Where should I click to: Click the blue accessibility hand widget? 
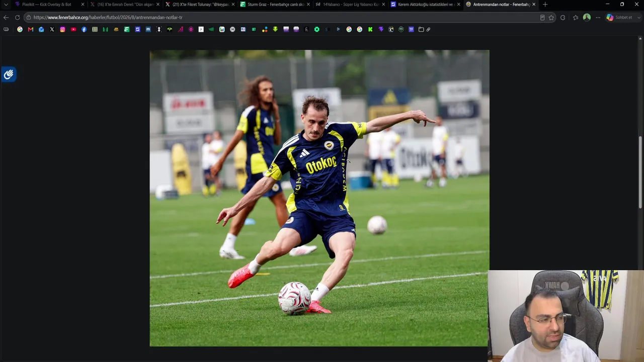[9, 75]
